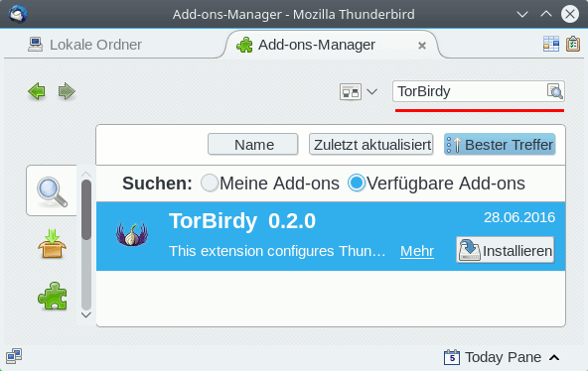The width and height of the screenshot is (588, 371).
Task: Sort results by Bester Treffer
Action: coord(500,145)
